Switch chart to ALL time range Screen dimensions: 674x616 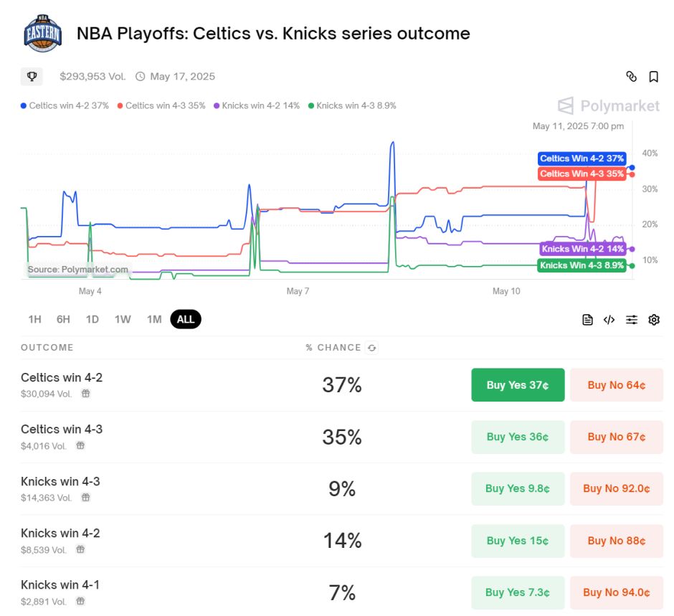186,319
